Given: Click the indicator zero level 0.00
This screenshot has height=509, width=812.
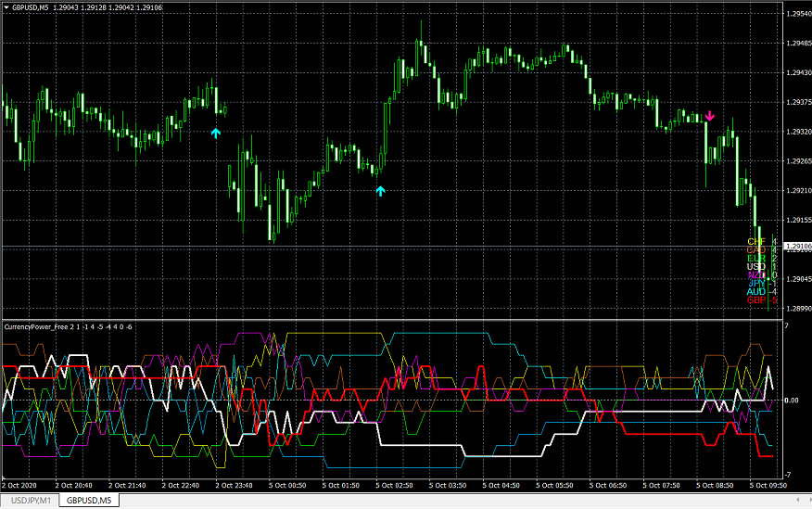Looking at the screenshot, I should click(792, 401).
